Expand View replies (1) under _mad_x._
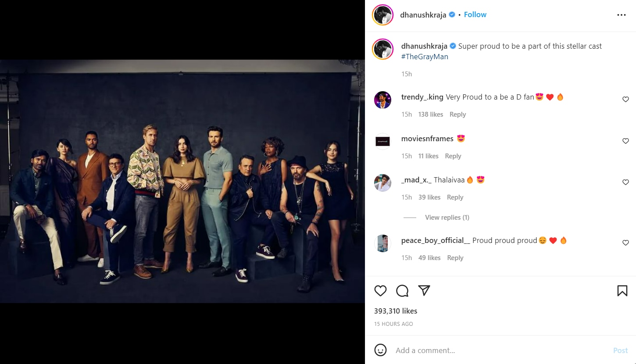This screenshot has width=636, height=364. [447, 218]
